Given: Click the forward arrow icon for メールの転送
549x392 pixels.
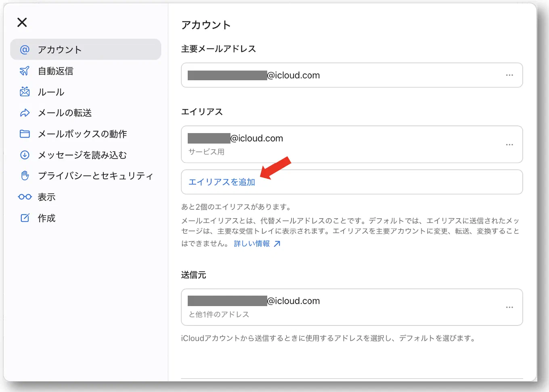Looking at the screenshot, I should (25, 113).
